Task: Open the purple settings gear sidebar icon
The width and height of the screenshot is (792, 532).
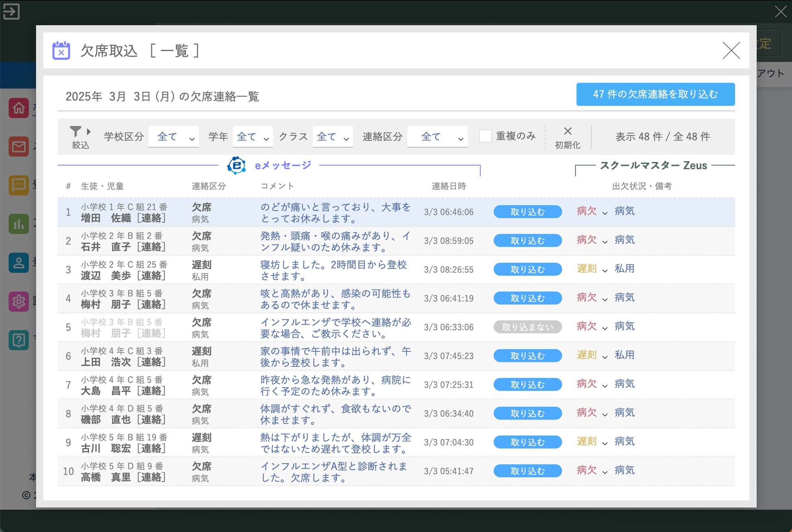Action: tap(19, 302)
